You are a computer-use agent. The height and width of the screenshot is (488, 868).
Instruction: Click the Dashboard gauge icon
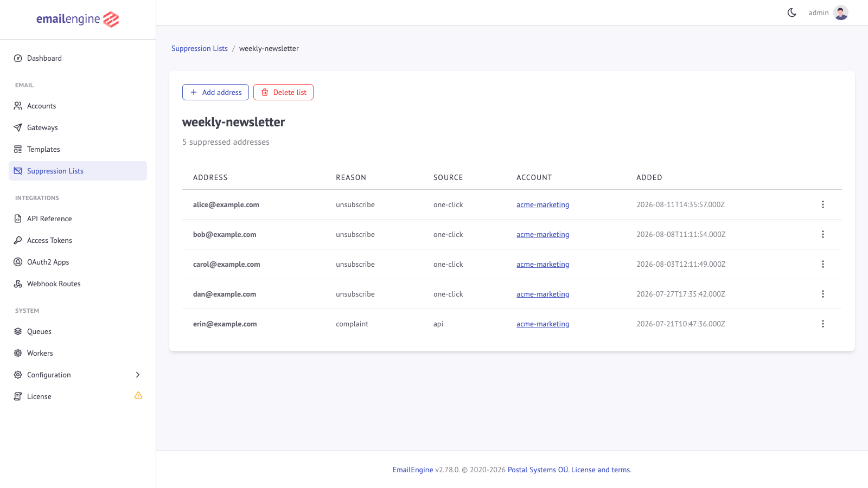(x=18, y=58)
